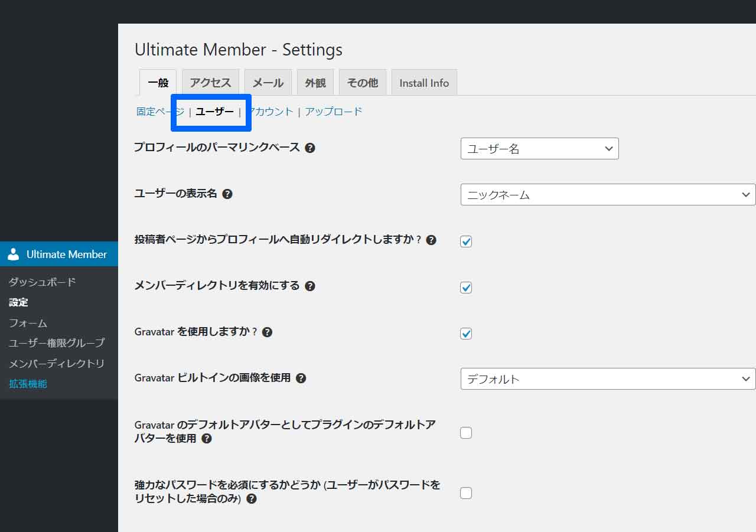The width and height of the screenshot is (756, 532).
Task: Click help icon for 強力なパスワードを必須にする
Action: click(252, 499)
